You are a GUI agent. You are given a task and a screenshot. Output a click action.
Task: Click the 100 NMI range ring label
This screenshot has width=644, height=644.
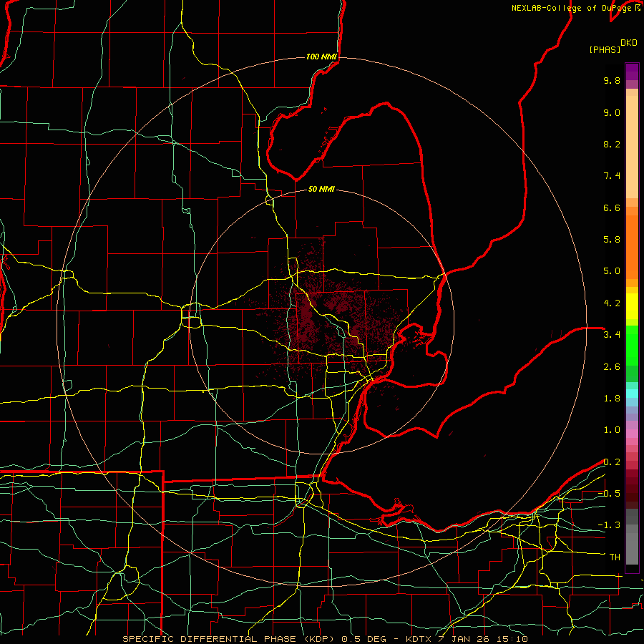point(321,57)
